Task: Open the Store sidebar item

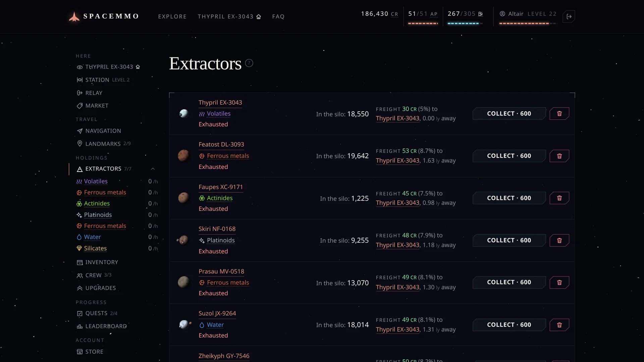Action: point(90,352)
